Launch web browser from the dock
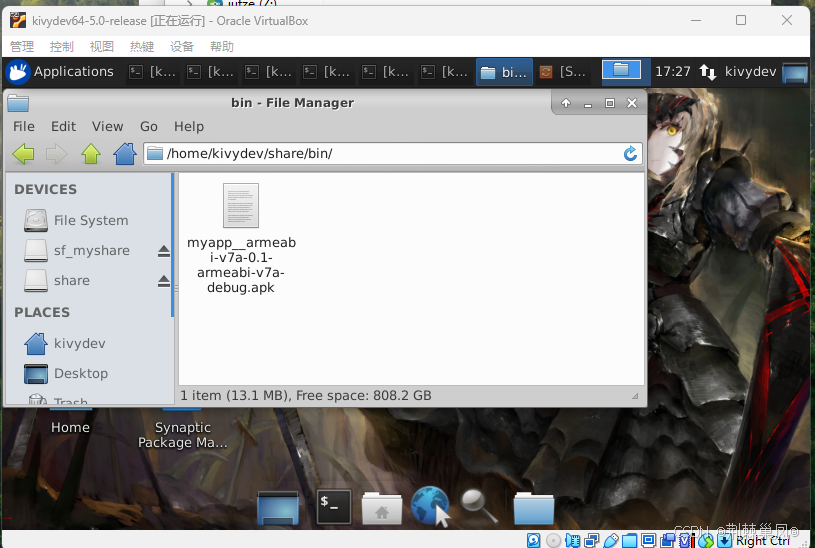The image size is (815, 548). [x=430, y=506]
